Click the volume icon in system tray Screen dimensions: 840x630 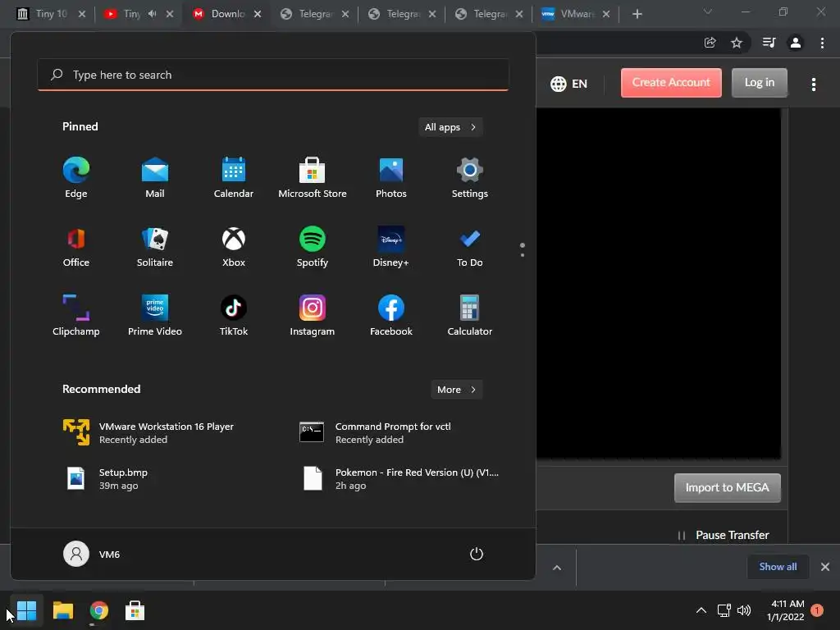(744, 610)
